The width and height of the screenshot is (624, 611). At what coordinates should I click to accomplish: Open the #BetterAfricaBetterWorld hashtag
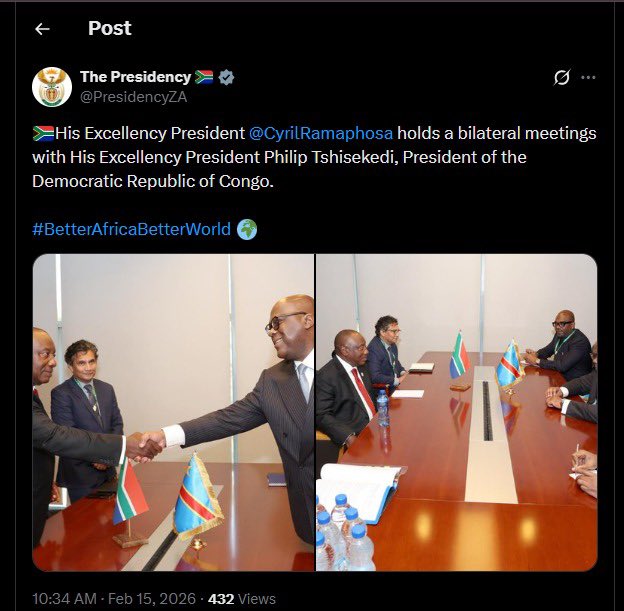pyautogui.click(x=132, y=230)
